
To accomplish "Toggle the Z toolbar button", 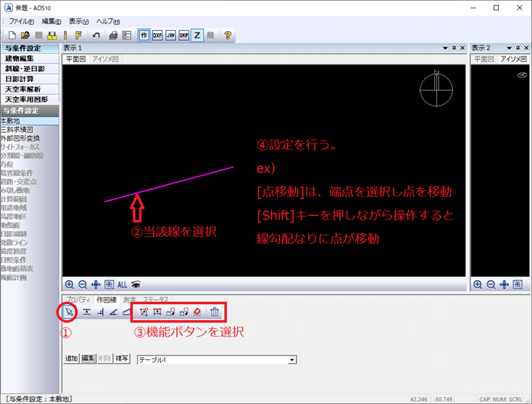I will [197, 35].
